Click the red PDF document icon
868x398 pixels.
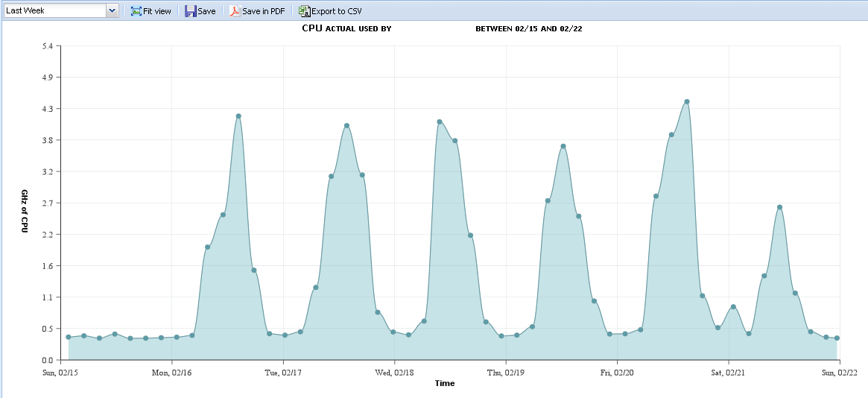[235, 11]
